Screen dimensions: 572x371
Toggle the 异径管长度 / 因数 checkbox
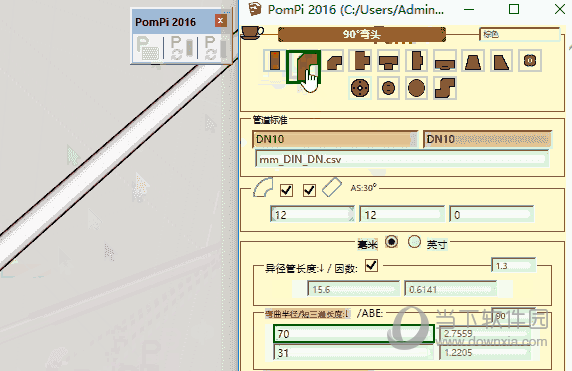(371, 265)
